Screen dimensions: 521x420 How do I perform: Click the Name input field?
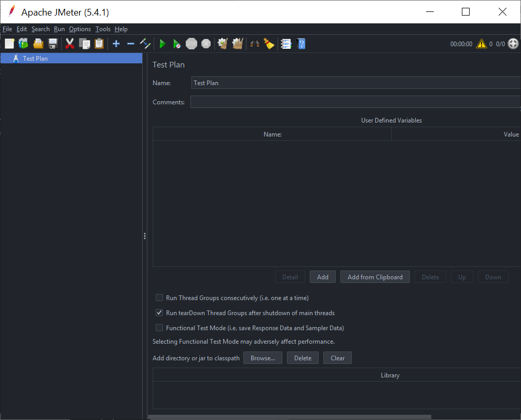pos(356,83)
